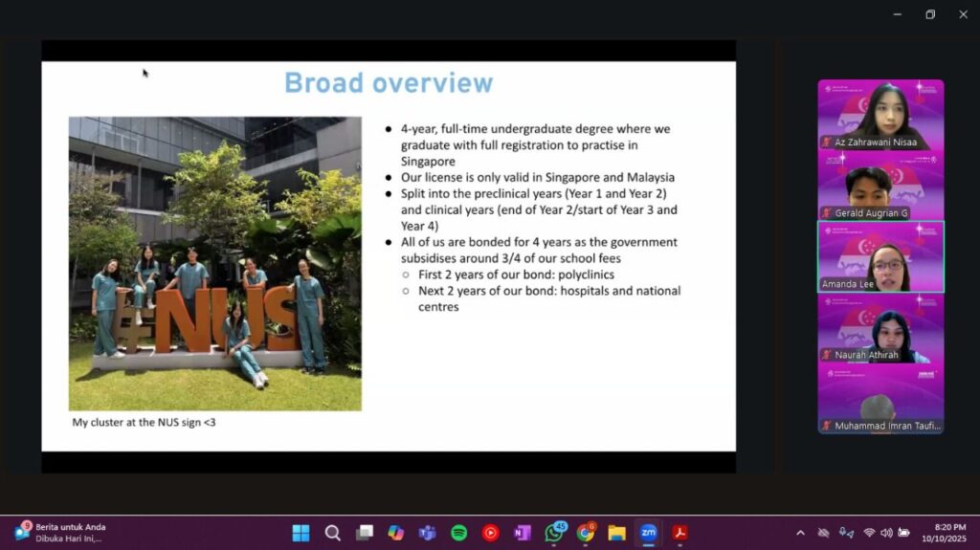Select Naurah Athirah's video tile
This screenshot has width=980, height=550.
click(880, 328)
